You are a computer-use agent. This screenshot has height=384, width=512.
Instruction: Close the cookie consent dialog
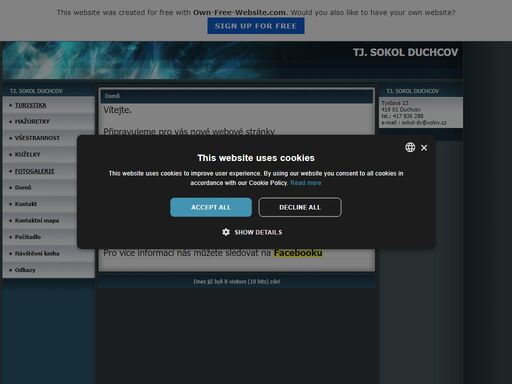point(424,148)
